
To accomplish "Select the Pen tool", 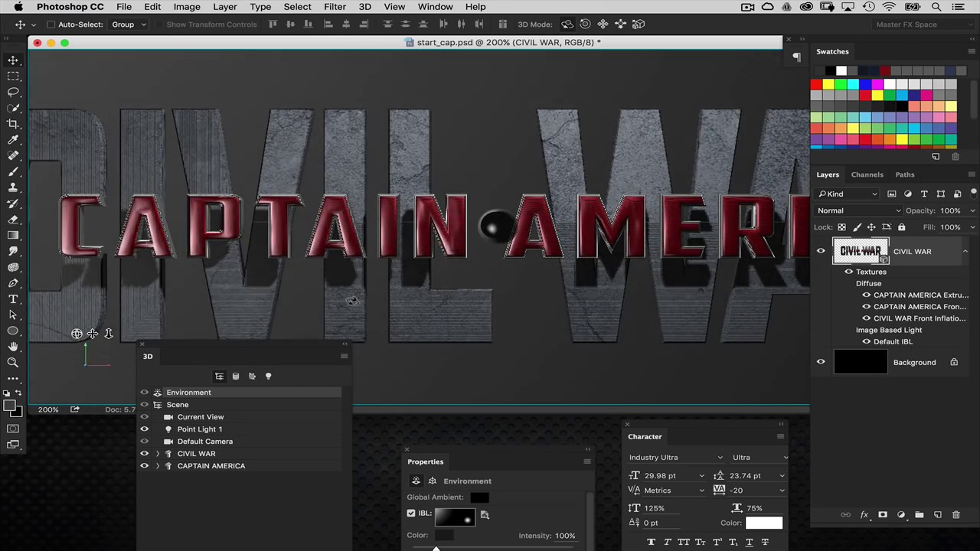I will pos(13,283).
